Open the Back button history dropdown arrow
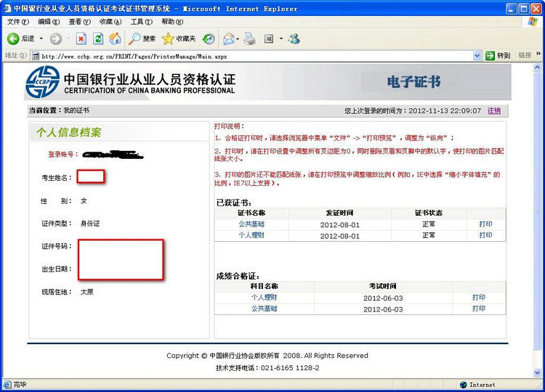Screen dimensions: 545x392 41,38
